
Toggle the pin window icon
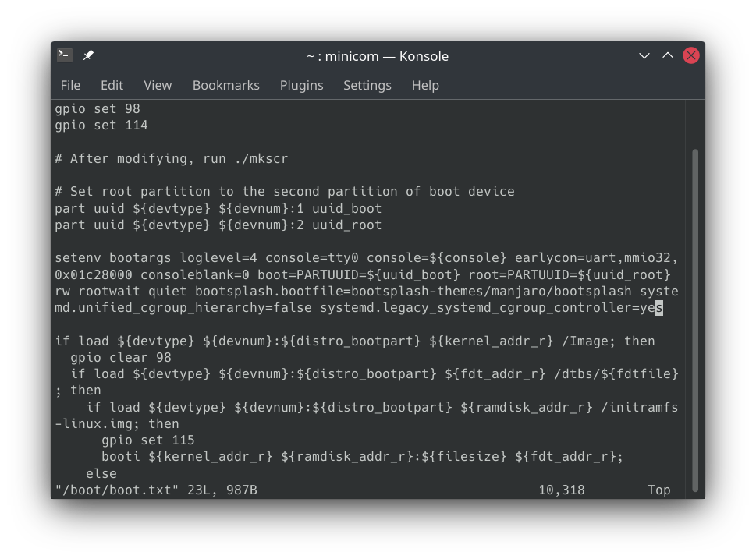tap(88, 55)
